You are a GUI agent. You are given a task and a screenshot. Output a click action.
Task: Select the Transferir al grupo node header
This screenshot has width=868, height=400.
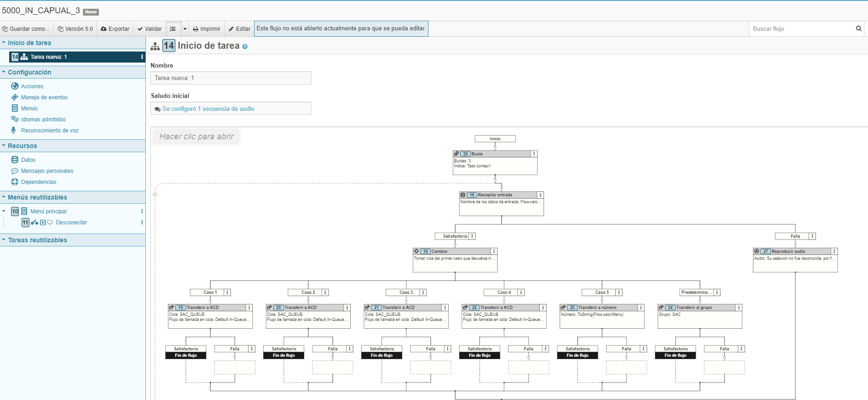point(696,308)
